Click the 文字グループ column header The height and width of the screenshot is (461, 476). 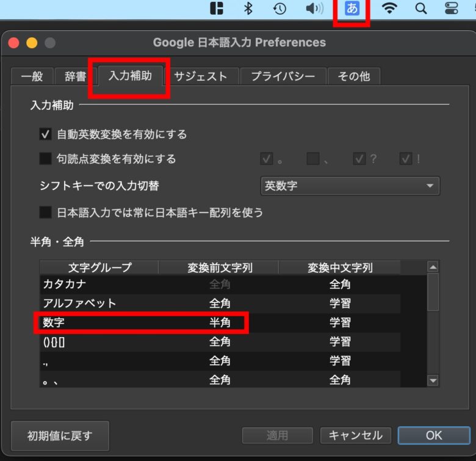[99, 267]
